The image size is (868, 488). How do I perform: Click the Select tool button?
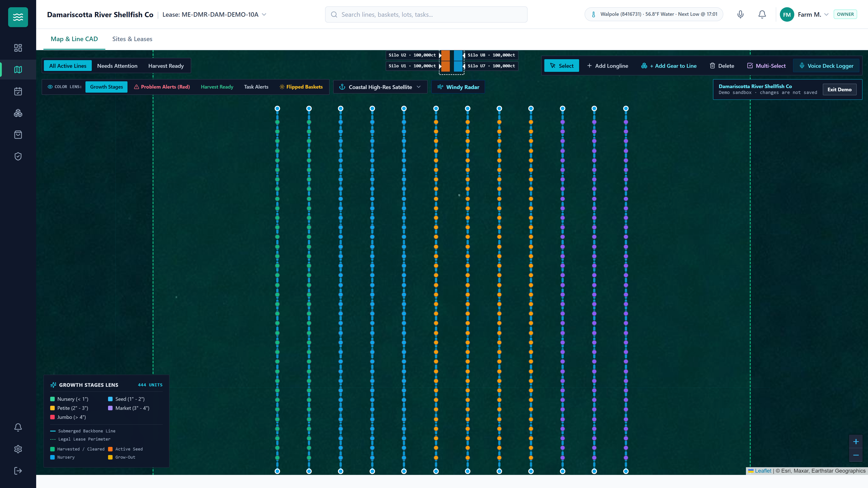(561, 66)
